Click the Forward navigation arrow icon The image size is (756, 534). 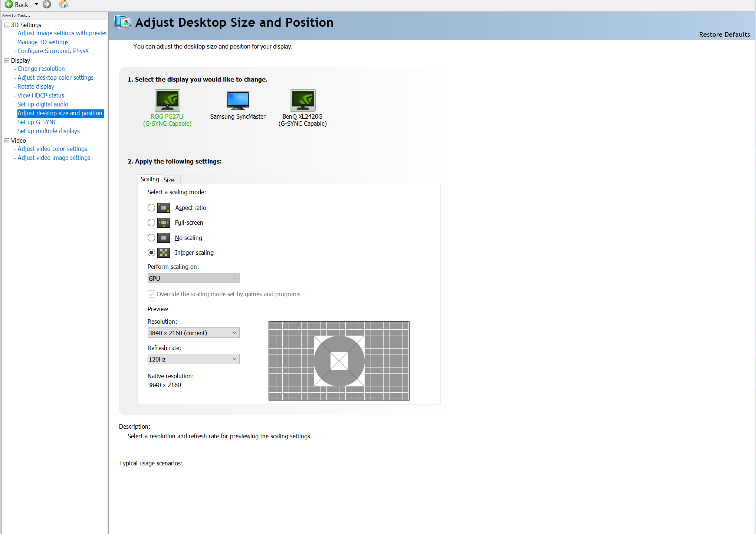[x=47, y=4]
